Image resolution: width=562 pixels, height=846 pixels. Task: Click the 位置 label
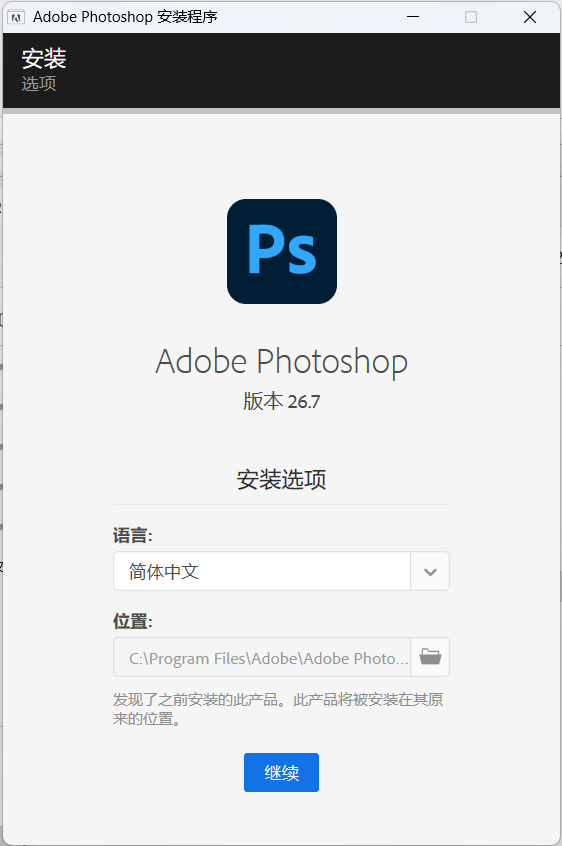[133, 621]
